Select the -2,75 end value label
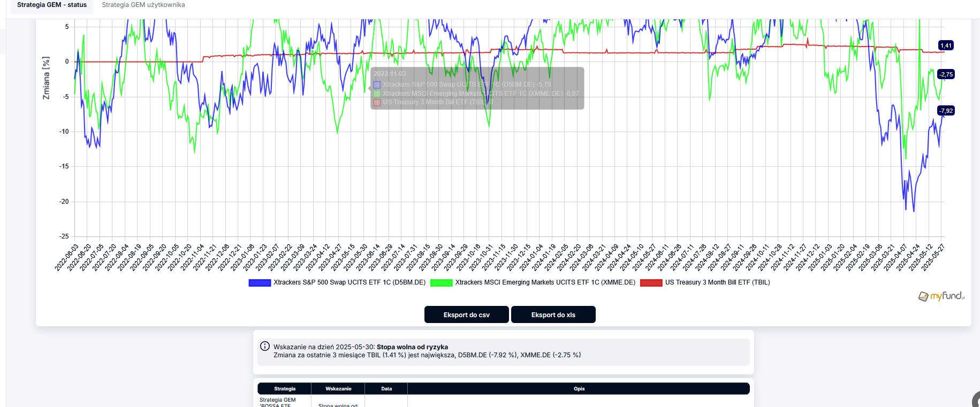This screenshot has height=407, width=980. pyautogui.click(x=946, y=74)
